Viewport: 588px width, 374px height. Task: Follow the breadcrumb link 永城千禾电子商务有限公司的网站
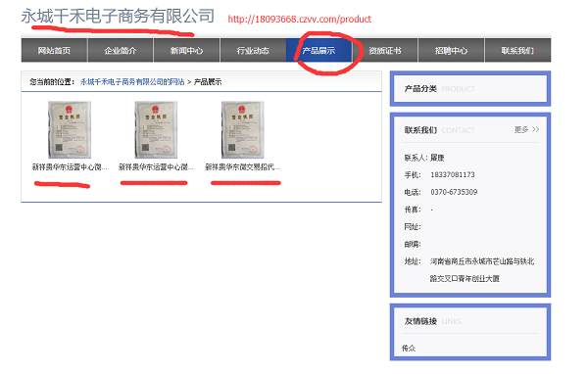[132, 81]
